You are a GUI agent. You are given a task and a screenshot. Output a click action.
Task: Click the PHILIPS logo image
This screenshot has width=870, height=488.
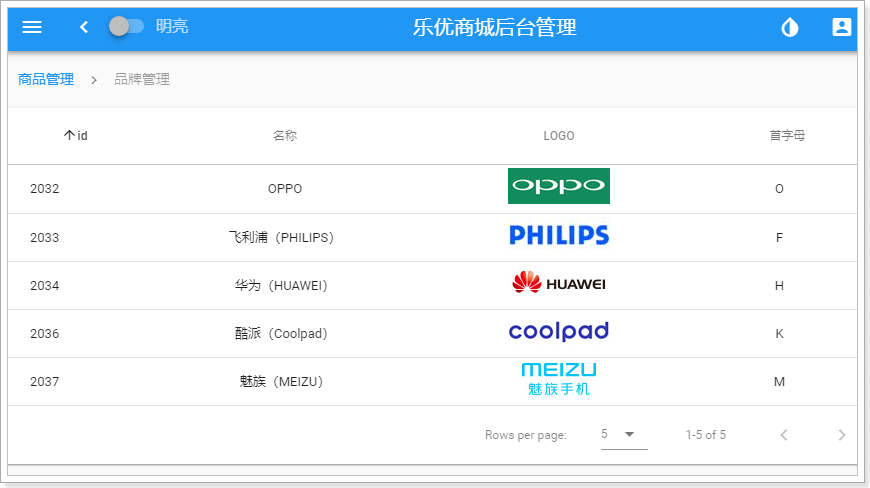559,236
